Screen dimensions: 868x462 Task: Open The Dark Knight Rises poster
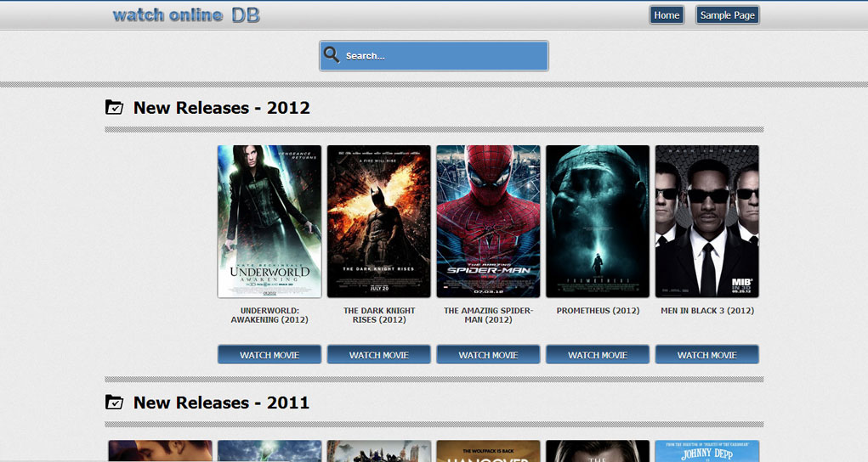coord(378,222)
